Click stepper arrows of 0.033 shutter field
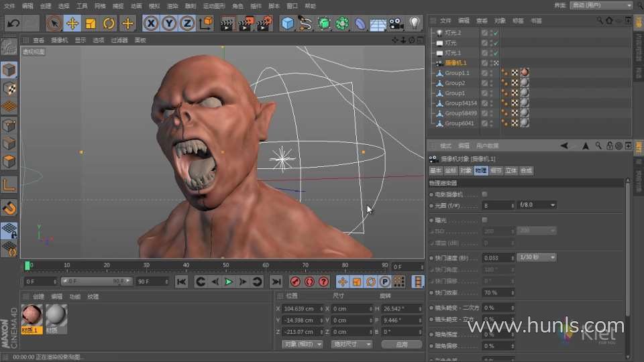The height and width of the screenshot is (362, 644). tap(513, 257)
